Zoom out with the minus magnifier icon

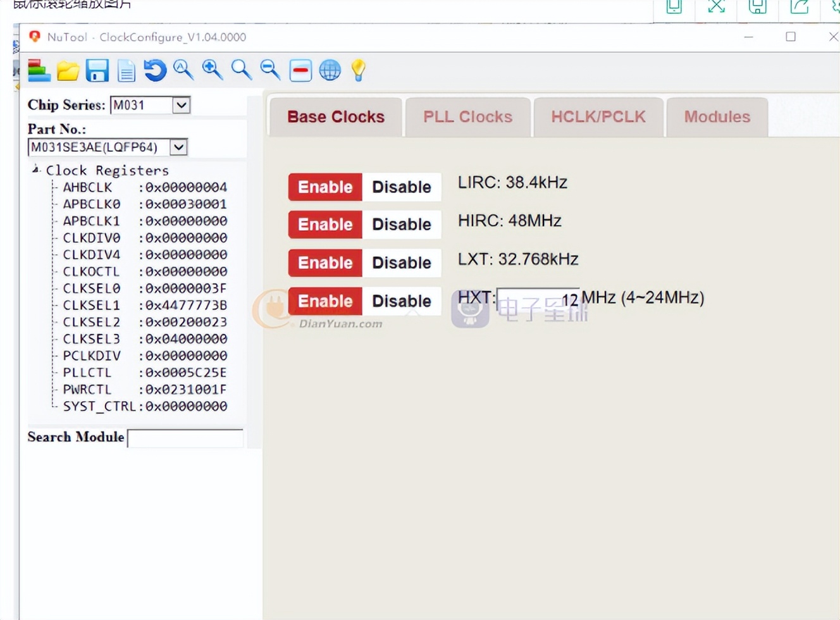pyautogui.click(x=271, y=70)
